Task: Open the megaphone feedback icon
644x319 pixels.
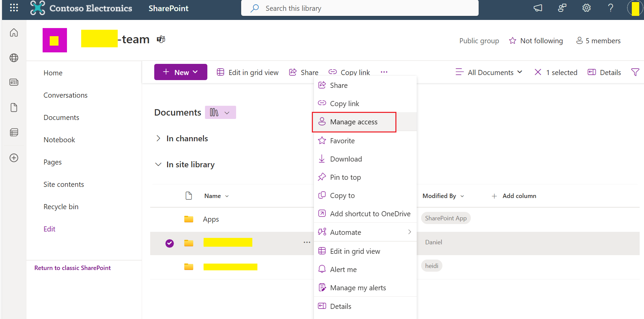Action: pos(538,8)
